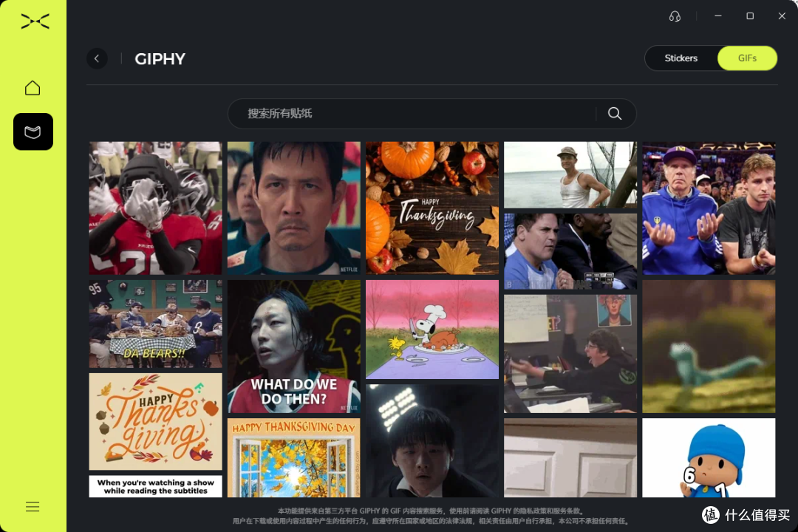The width and height of the screenshot is (798, 532).
Task: Select the frowning man Netflix GIF
Action: [293, 208]
